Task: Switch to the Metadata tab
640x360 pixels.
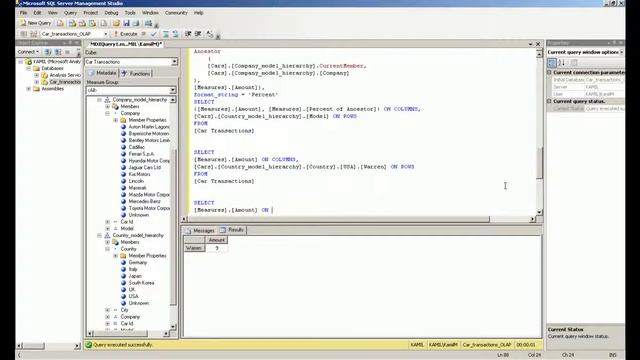Action: click(102, 73)
